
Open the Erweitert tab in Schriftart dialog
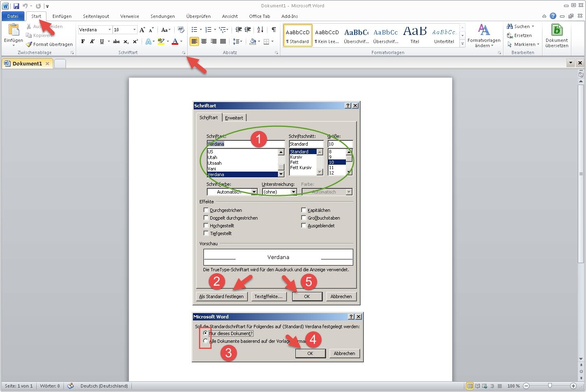click(x=234, y=118)
